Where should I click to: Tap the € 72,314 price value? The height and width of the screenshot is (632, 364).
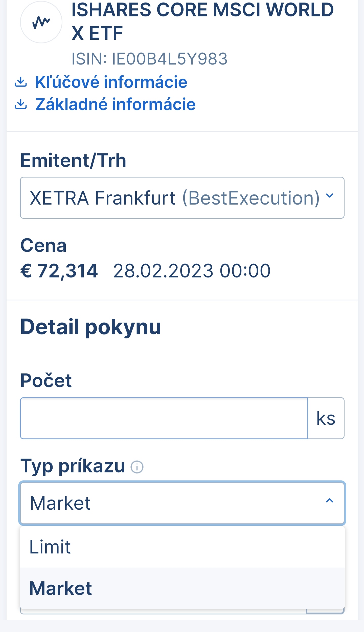[59, 271]
